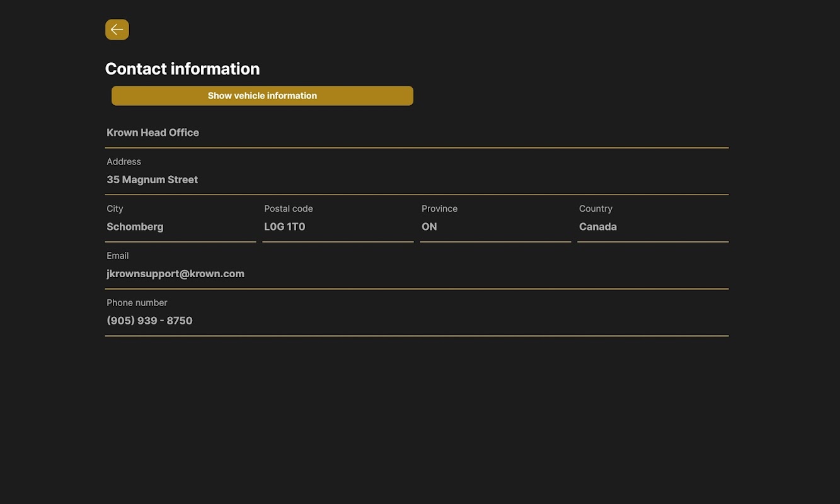840x504 pixels.
Task: Click the Postal code label
Action: [x=289, y=209]
